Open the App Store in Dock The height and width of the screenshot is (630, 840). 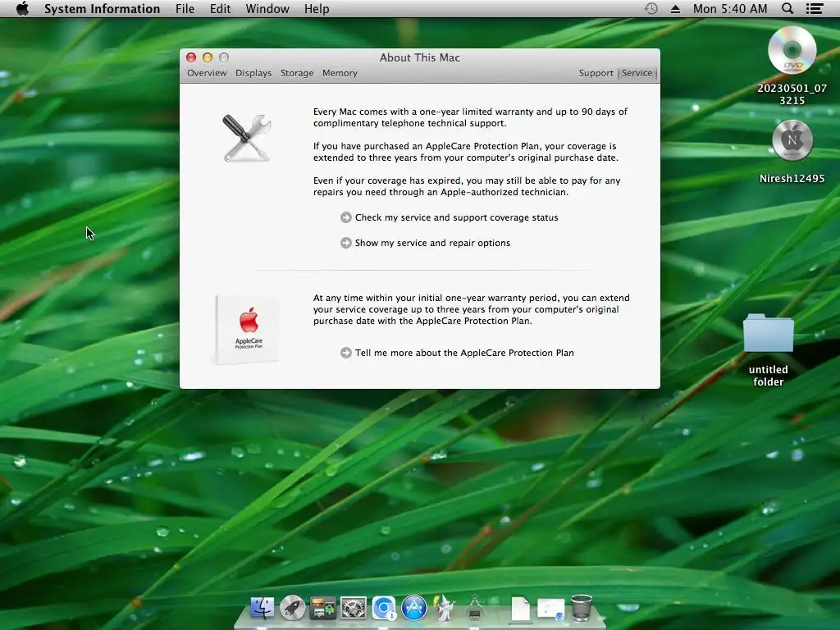pyautogui.click(x=414, y=609)
